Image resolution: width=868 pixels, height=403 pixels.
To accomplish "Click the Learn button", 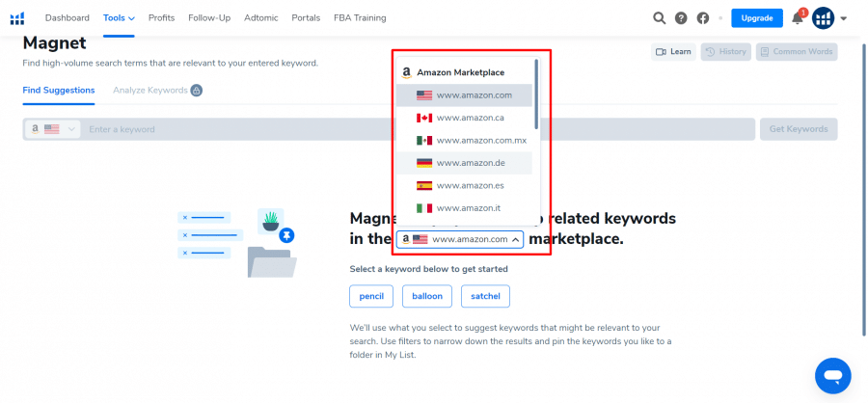I will point(673,51).
